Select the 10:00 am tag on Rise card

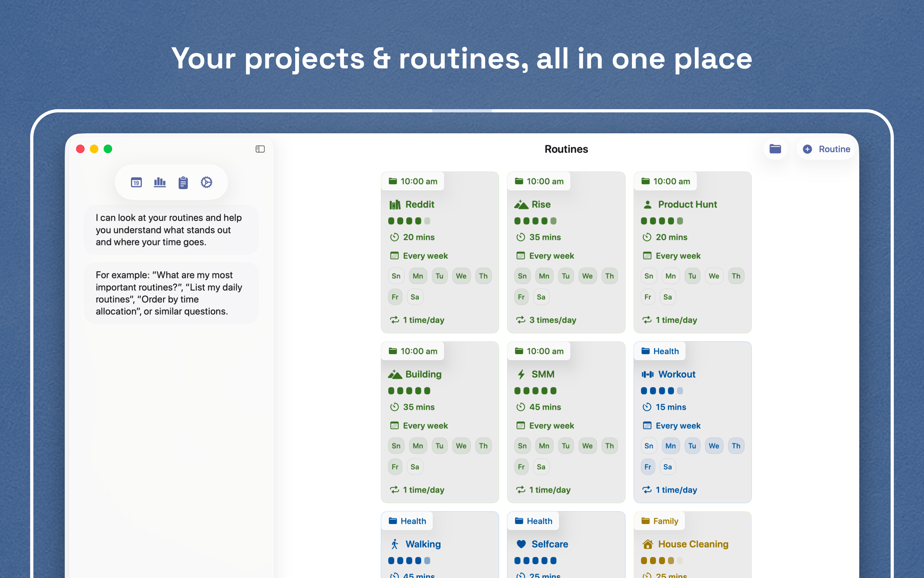click(x=539, y=181)
